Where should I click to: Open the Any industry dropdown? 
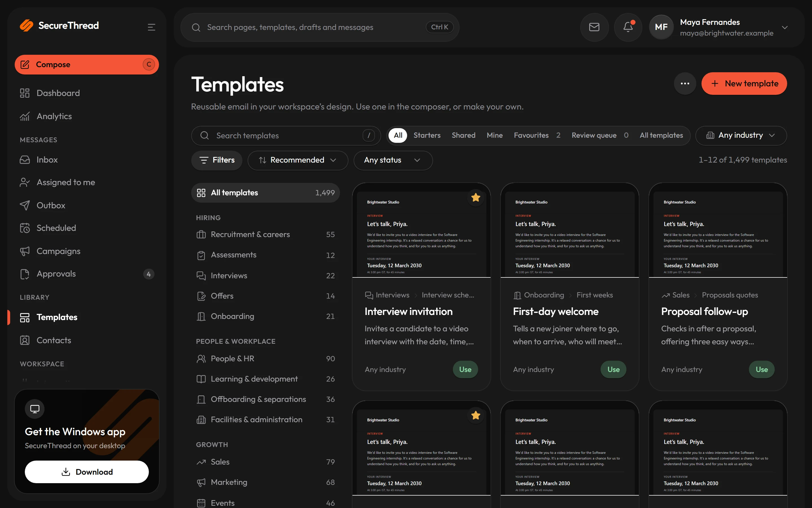tap(741, 135)
